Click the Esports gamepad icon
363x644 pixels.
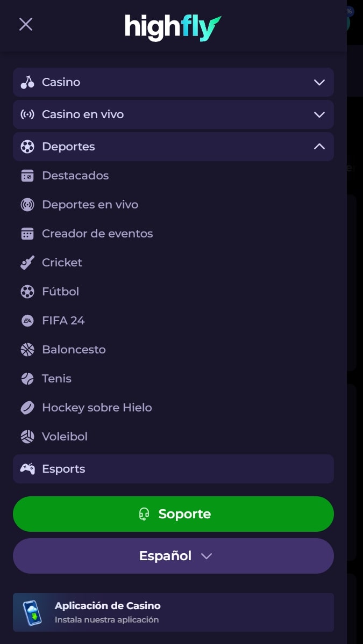[27, 468]
